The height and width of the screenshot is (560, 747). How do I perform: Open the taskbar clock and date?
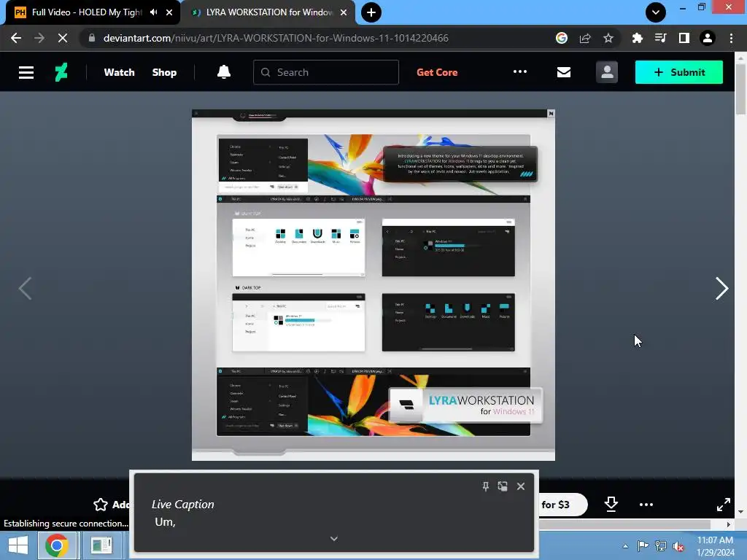715,546
